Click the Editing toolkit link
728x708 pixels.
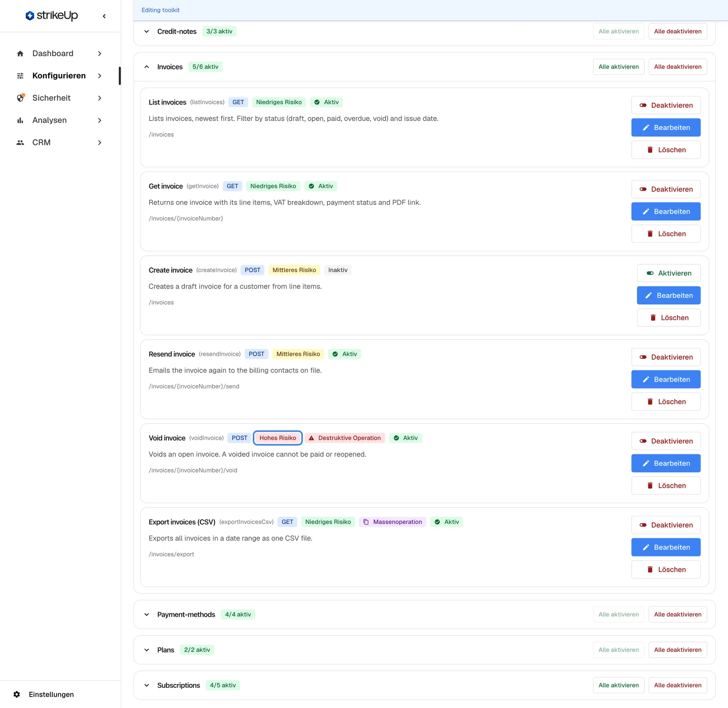tap(161, 10)
